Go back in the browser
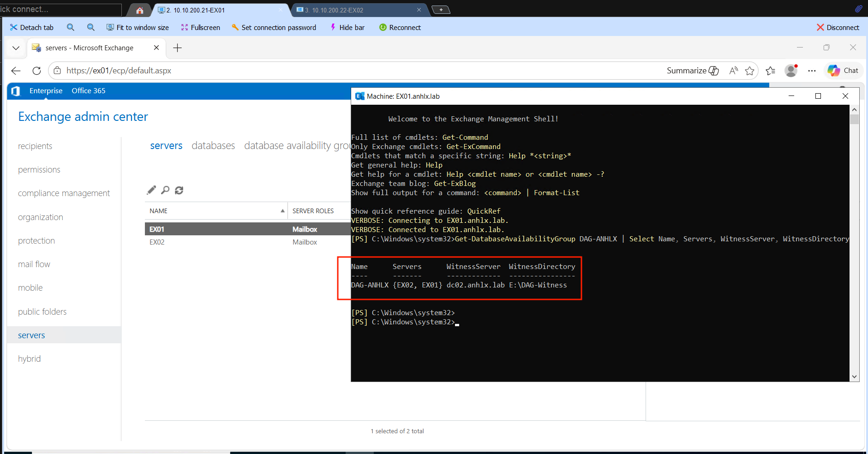This screenshot has height=454, width=868. (x=16, y=71)
